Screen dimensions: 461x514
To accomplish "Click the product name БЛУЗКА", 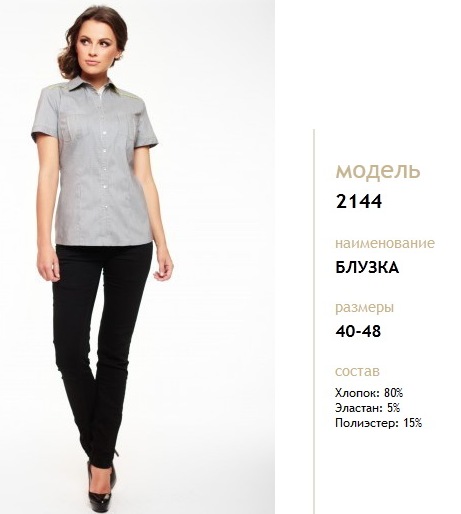I will tap(367, 267).
